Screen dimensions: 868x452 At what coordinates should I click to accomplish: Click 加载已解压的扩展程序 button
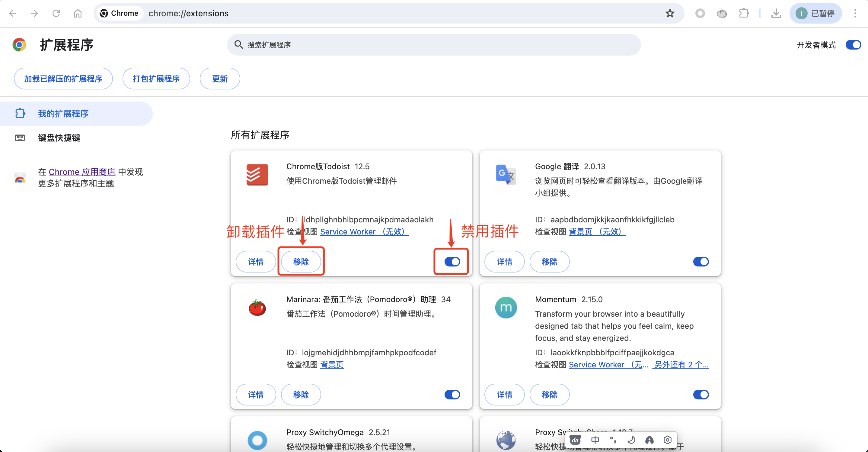coord(63,79)
